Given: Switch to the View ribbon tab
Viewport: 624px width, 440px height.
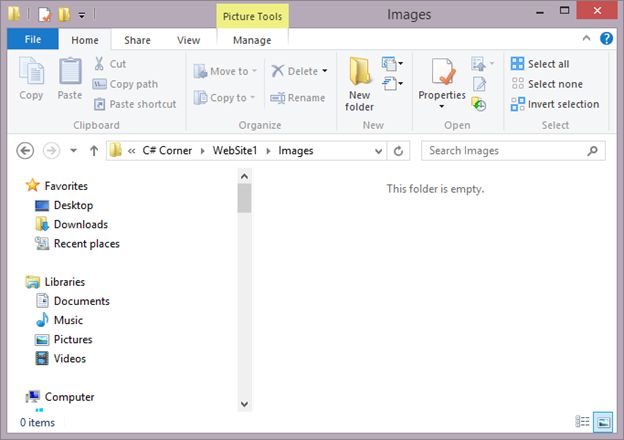Looking at the screenshot, I should click(189, 40).
